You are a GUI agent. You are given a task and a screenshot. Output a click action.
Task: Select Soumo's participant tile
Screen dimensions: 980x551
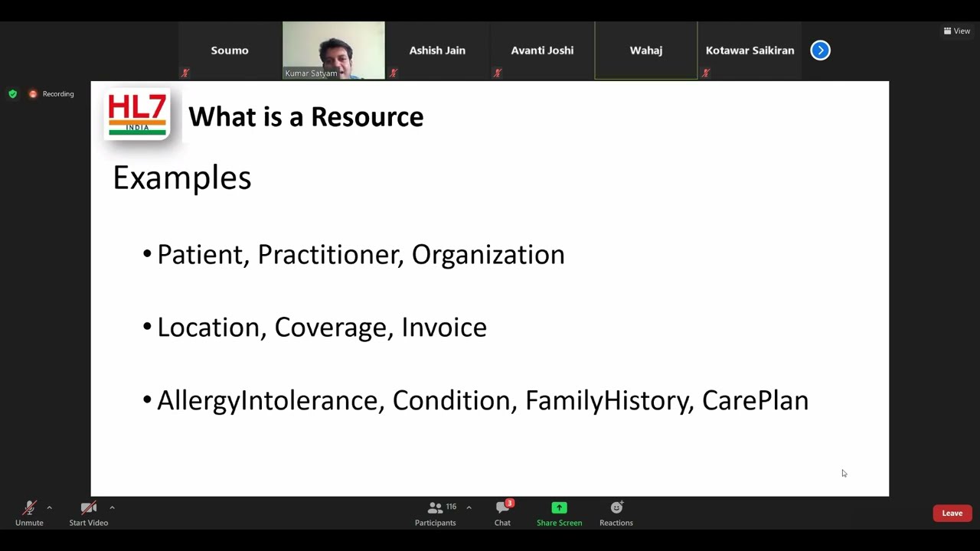(230, 51)
